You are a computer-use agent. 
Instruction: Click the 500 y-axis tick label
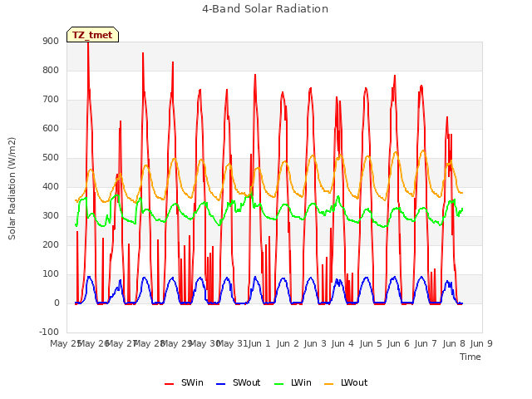coord(51,158)
